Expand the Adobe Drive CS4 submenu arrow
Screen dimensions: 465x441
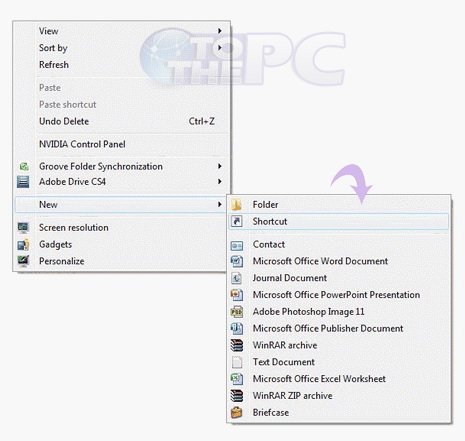(220, 182)
